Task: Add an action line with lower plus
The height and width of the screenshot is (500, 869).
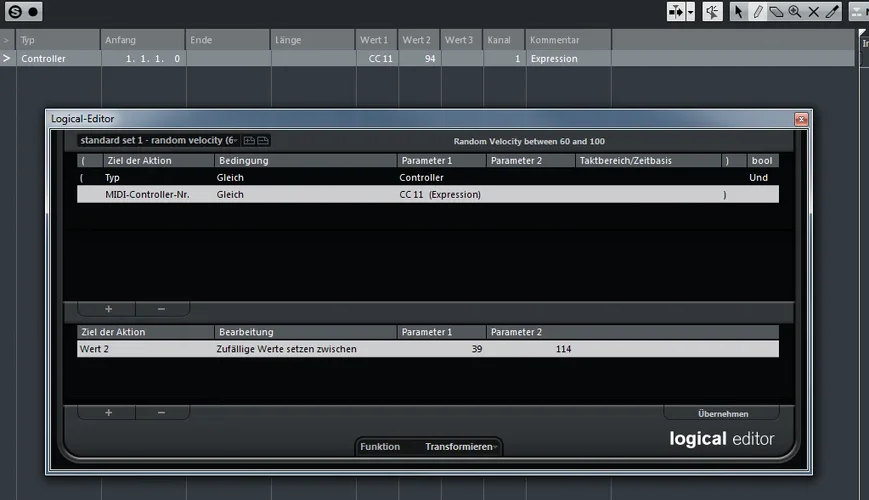Action: tap(108, 412)
